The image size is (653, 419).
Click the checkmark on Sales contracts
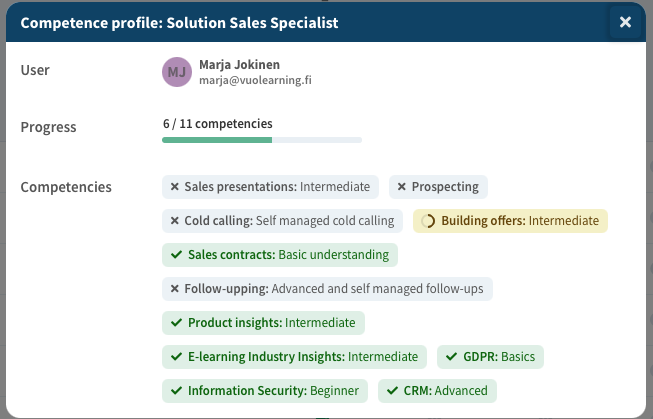[176, 255]
